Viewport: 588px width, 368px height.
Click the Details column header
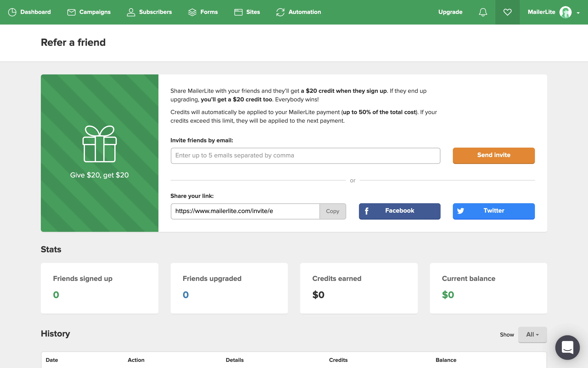pyautogui.click(x=234, y=360)
